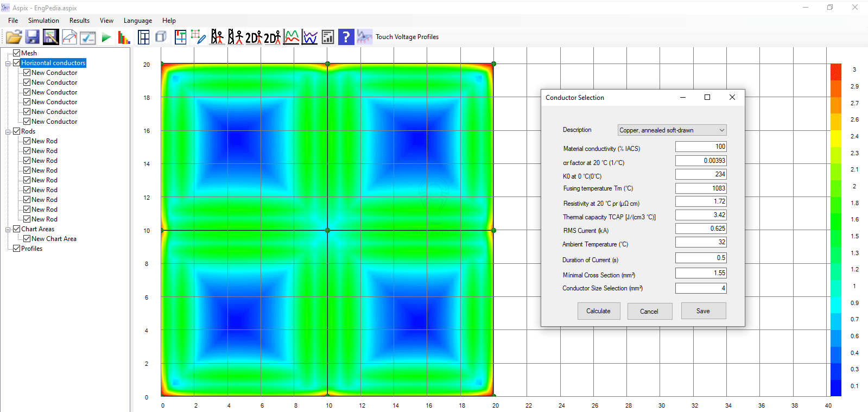The image size is (868, 412).
Task: Click the RMS Current input field
Action: click(700, 229)
